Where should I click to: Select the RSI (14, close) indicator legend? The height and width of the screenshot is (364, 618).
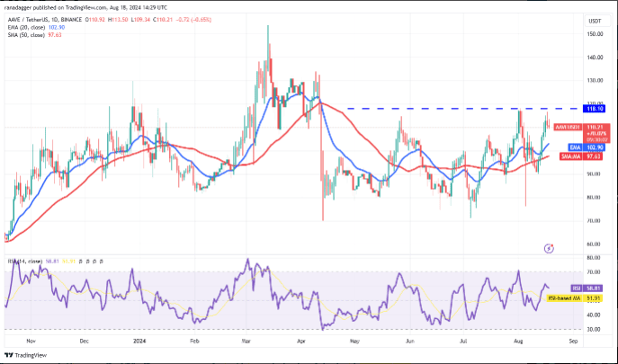[x=25, y=262]
